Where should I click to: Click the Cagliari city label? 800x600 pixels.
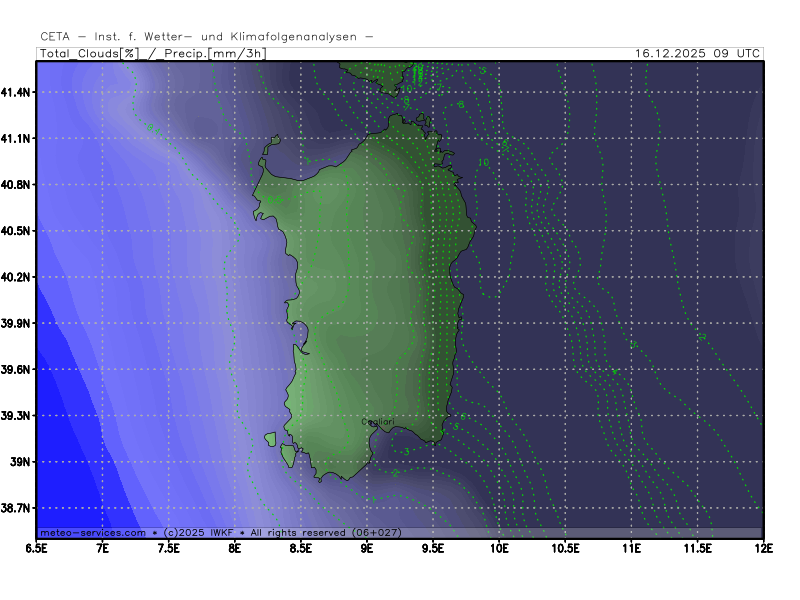pos(377,422)
